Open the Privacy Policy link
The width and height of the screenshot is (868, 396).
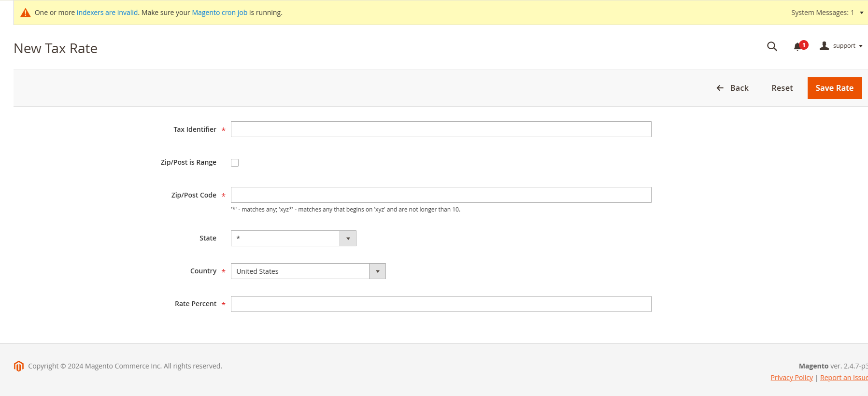point(791,378)
